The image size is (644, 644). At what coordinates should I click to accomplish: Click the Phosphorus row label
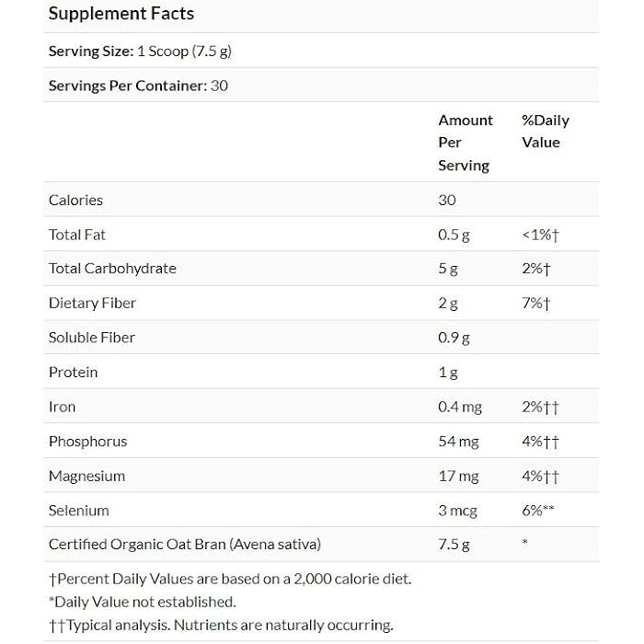click(x=88, y=442)
